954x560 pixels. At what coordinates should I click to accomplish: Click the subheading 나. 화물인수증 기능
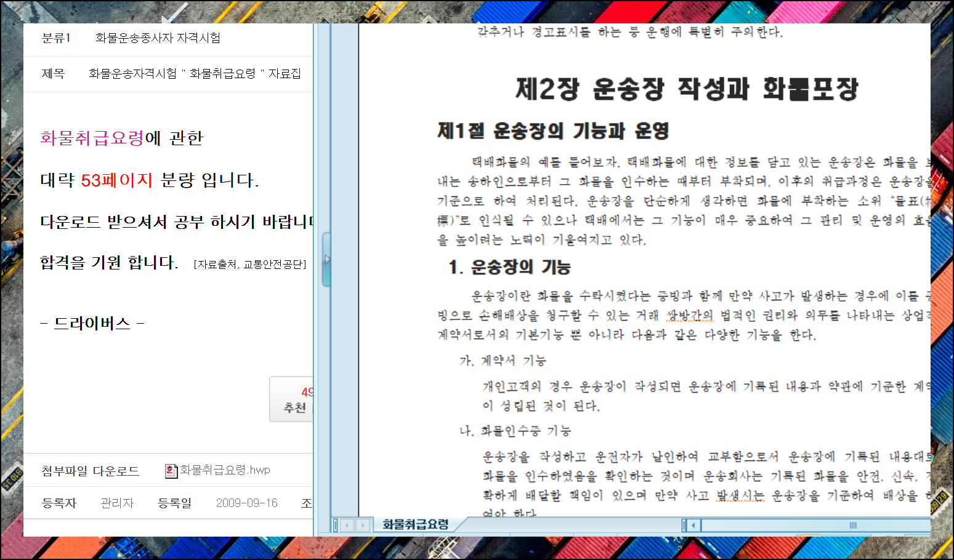tap(515, 431)
